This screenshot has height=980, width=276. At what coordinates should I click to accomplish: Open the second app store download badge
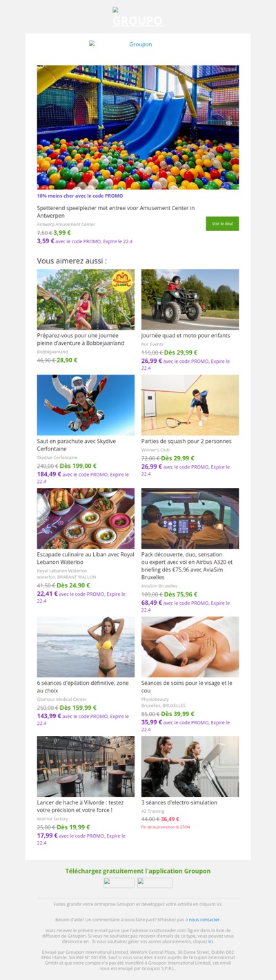pos(155,883)
